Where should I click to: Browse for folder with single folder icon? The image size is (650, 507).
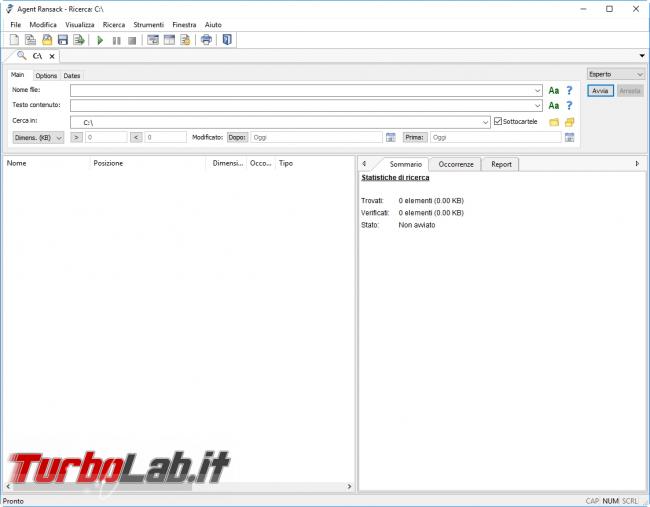click(554, 122)
